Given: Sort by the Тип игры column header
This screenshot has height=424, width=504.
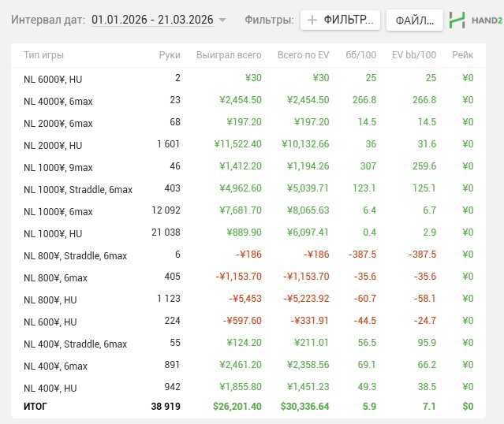Looking at the screenshot, I should pyautogui.click(x=44, y=55).
